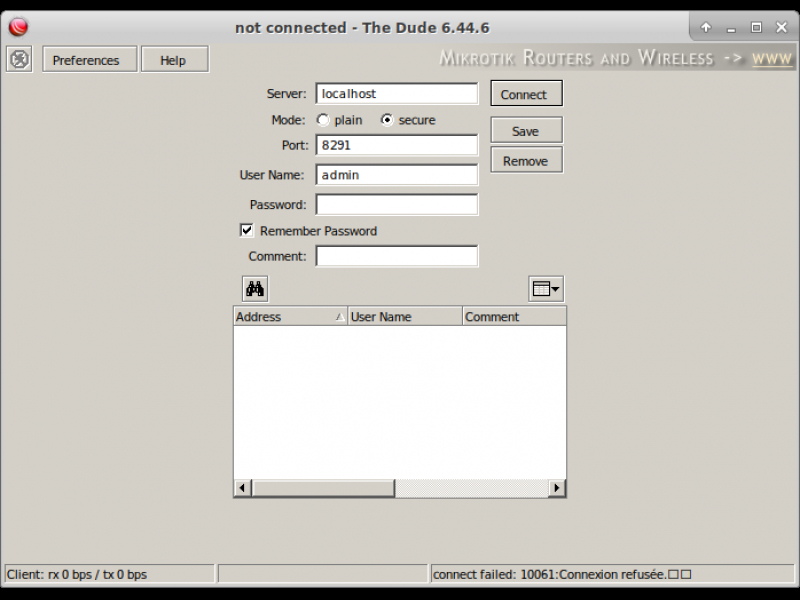
Task: Click the horizontal scrollbar thumb
Action: [323, 488]
